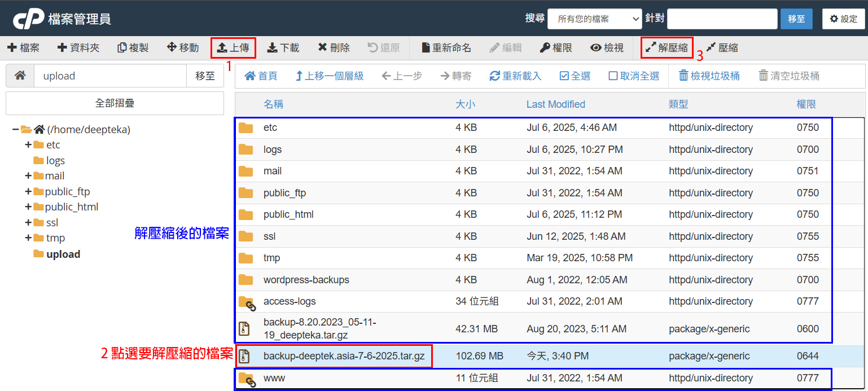Sort the file list by 大小 column
Screen dimensions: 868x391
coord(465,104)
